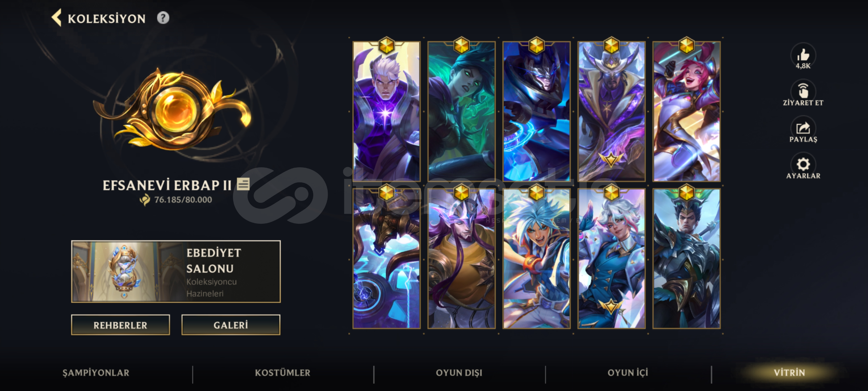Open the help question mark icon
This screenshot has height=391, width=868.
(x=163, y=18)
